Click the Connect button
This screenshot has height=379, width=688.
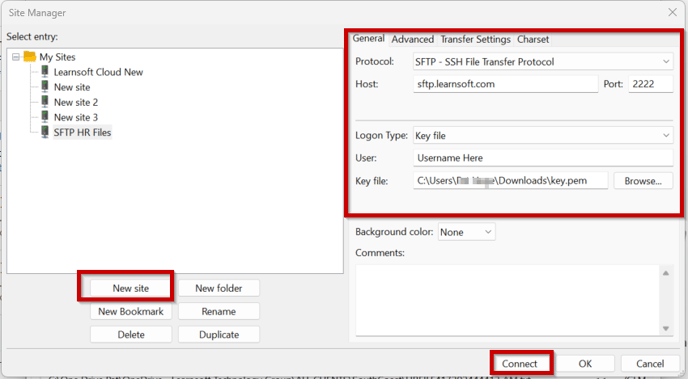[x=520, y=364]
